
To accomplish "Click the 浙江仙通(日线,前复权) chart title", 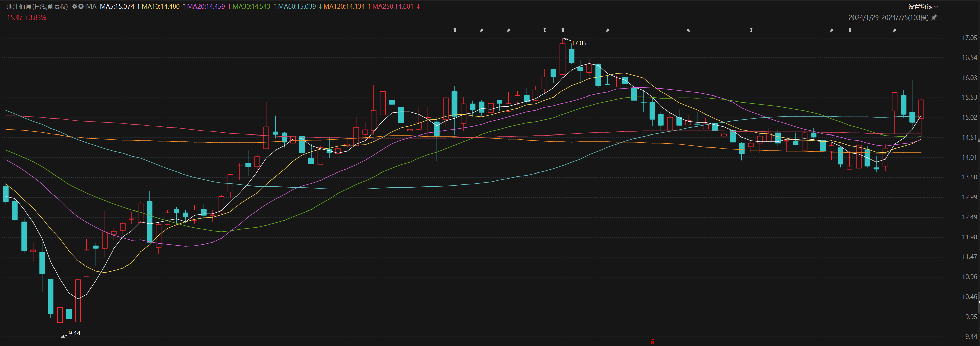I will point(37,6).
